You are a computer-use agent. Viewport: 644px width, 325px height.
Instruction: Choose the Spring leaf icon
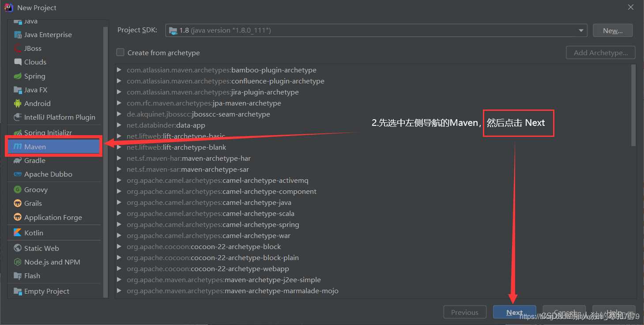(x=18, y=76)
